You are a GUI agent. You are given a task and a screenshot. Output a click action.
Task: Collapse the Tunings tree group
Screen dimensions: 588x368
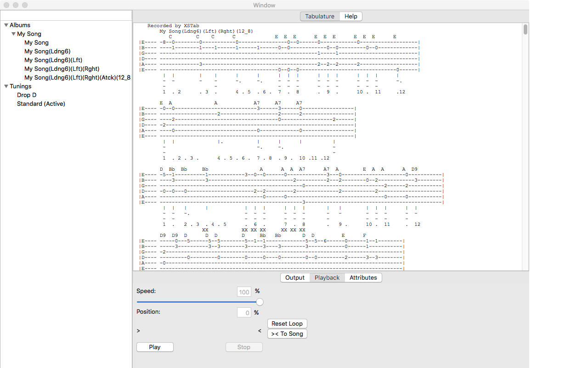tap(6, 86)
